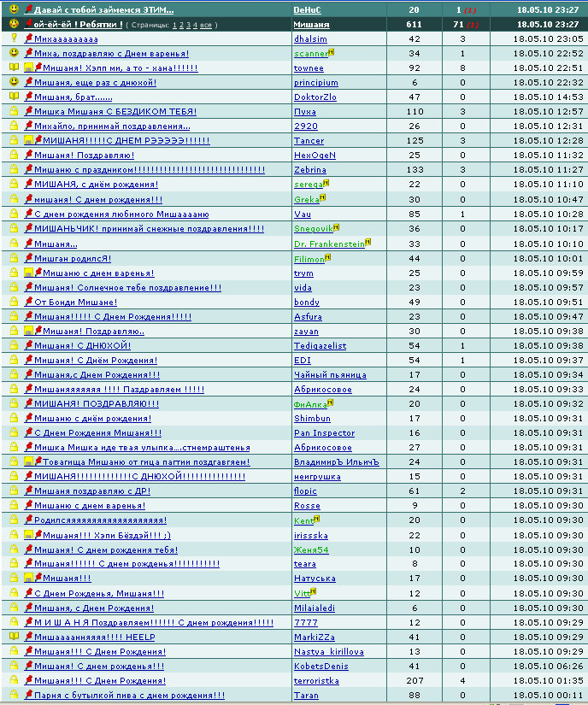This screenshot has width=588, height=705.
Task: Open topic 'От Бонди Мишане!'
Action: tap(75, 303)
